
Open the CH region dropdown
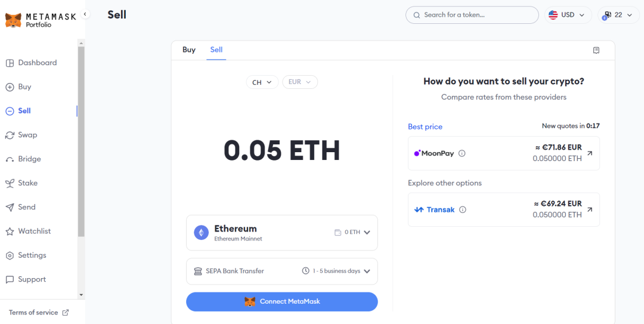pyautogui.click(x=262, y=82)
